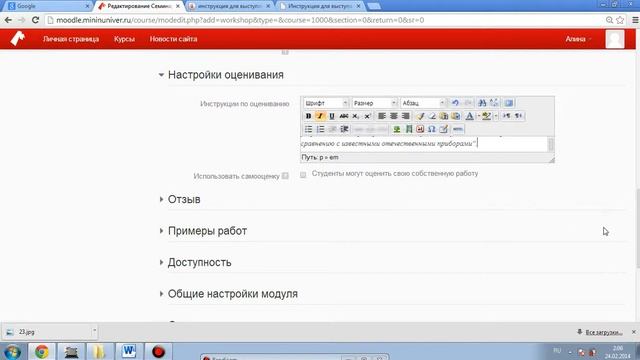Open the Windows Start menu

pos(13,352)
